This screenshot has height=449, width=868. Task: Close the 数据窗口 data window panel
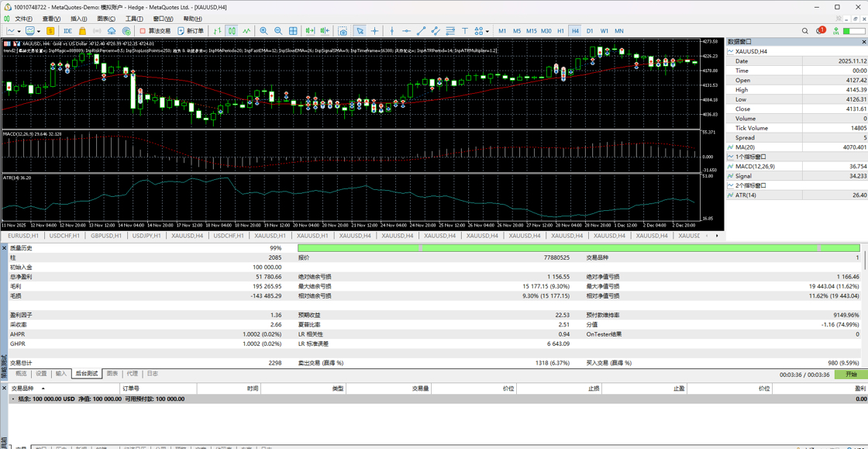click(863, 42)
